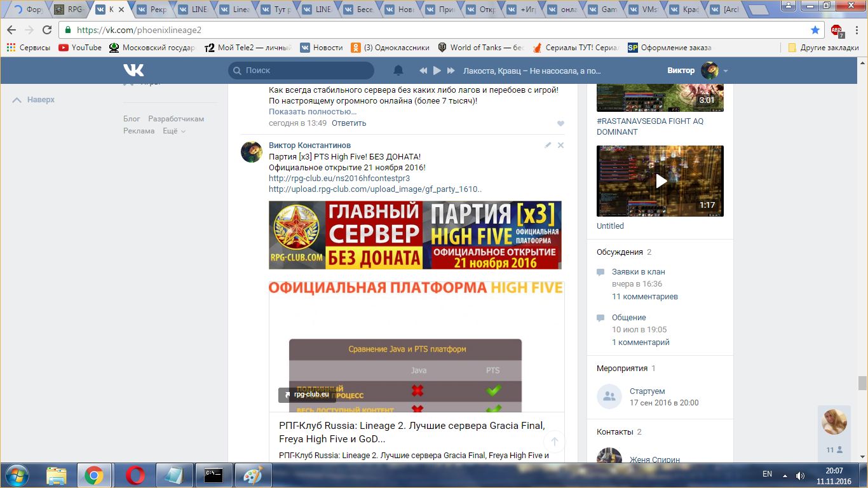This screenshot has width=868, height=488.
Task: Click the scroll-up arrow circle button
Action: (x=554, y=442)
